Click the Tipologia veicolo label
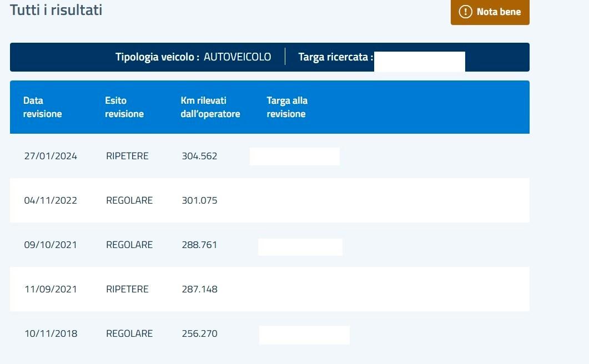 tap(157, 57)
